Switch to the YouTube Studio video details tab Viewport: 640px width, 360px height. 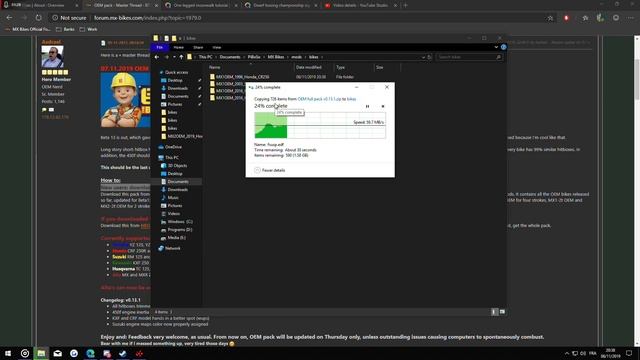(360, 5)
